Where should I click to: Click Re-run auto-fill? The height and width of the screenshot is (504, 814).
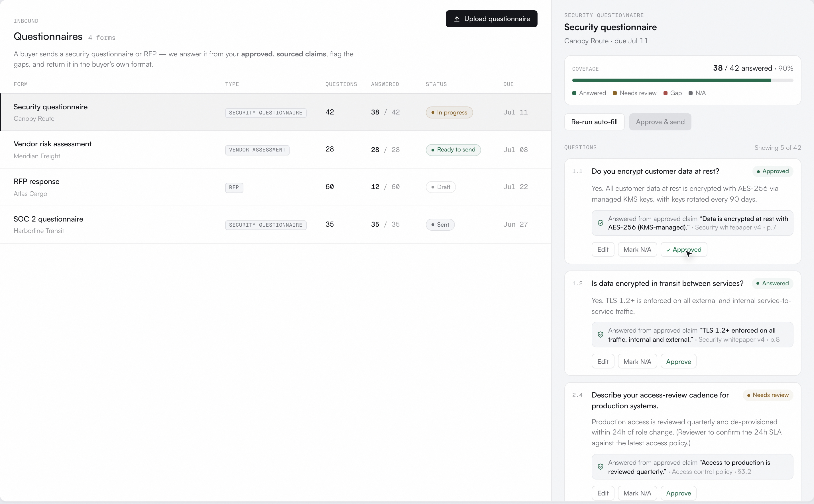click(594, 122)
